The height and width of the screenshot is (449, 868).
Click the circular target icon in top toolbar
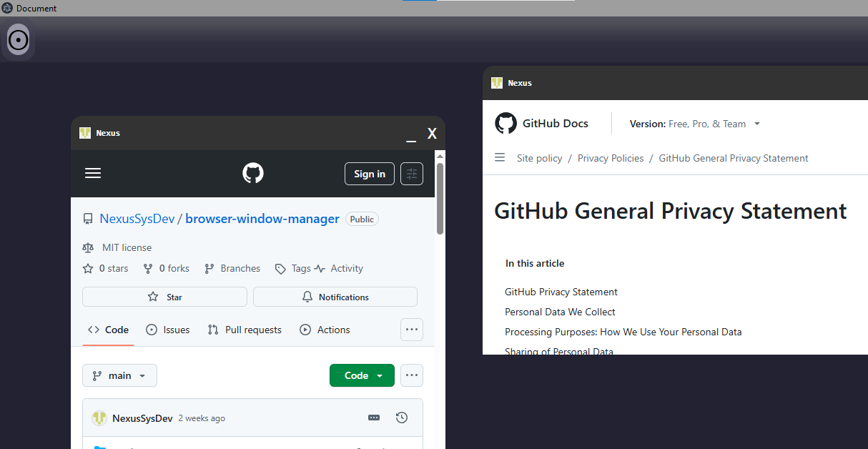click(x=18, y=40)
